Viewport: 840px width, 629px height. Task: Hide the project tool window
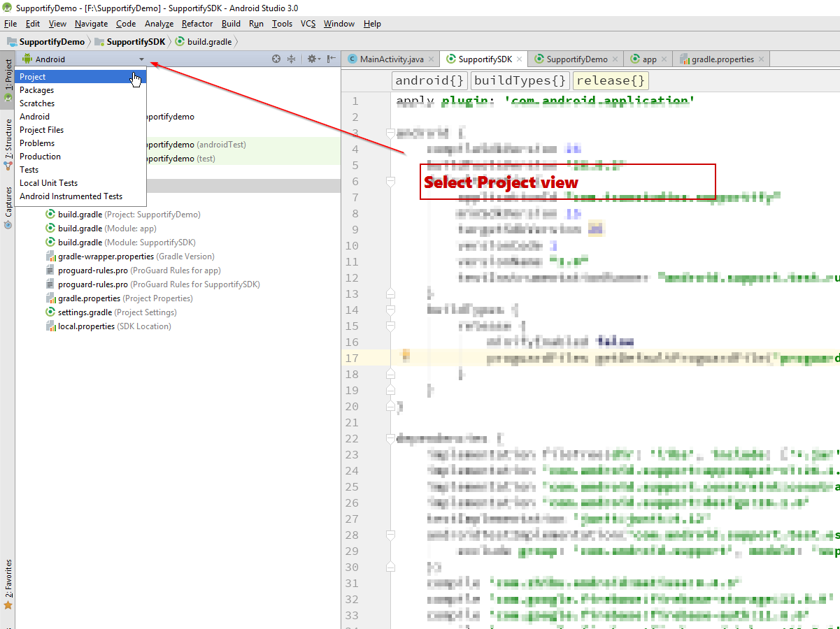(x=332, y=59)
